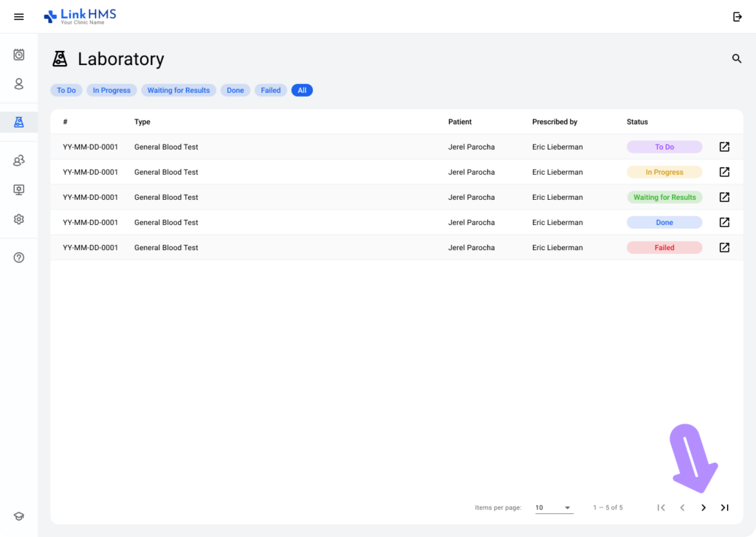The height and width of the screenshot is (537, 756).
Task: Click the logout icon in the header
Action: click(x=738, y=17)
